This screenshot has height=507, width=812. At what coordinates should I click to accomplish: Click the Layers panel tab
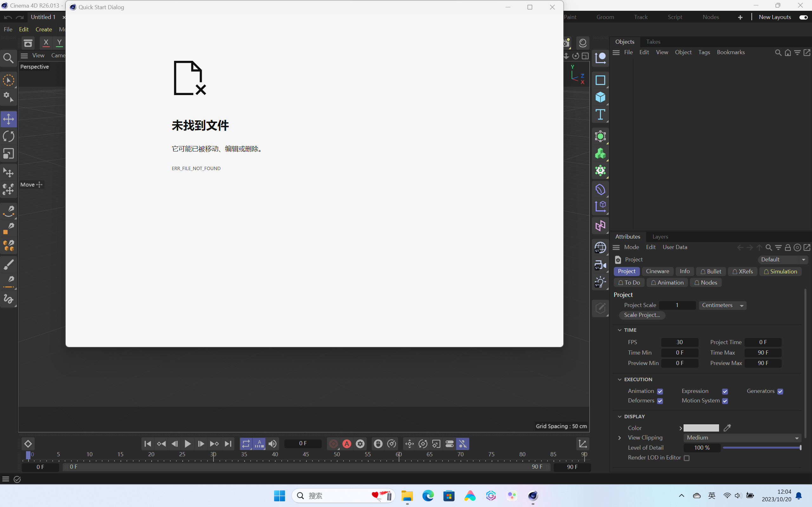coord(660,237)
